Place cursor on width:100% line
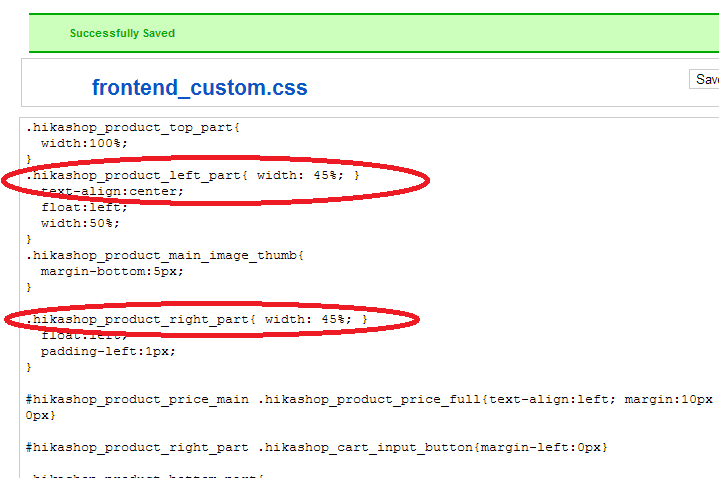Image resolution: width=723 pixels, height=478 pixels. (x=85, y=143)
